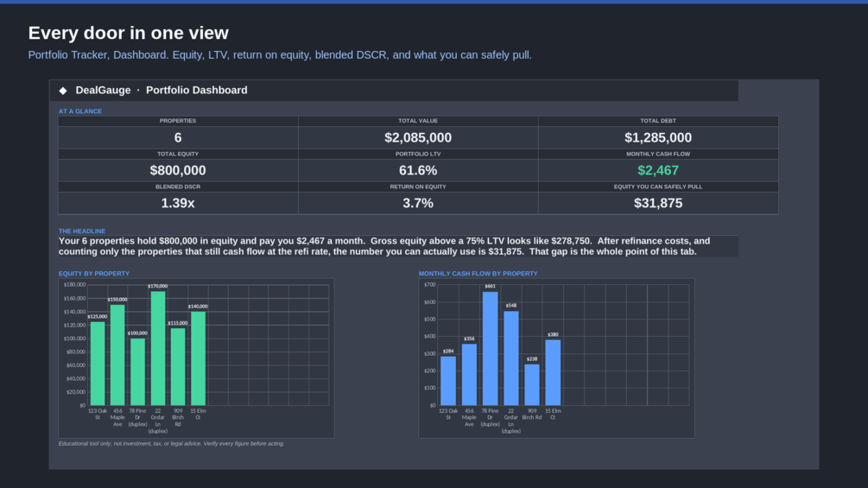This screenshot has width=868, height=488.
Task: Click the 15 Elm Ct green equity bar
Action: pos(198,358)
